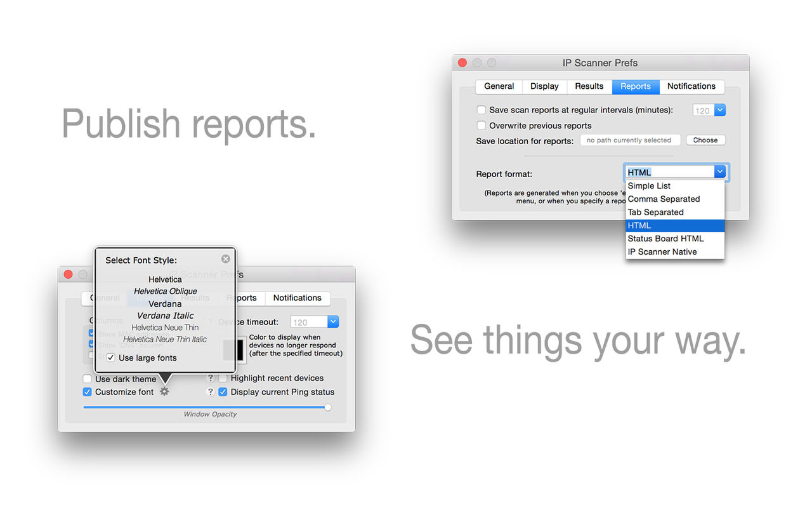Pick the Helvetica Neue Thin font
Viewport: 812px width, 508px height.
coord(165,328)
